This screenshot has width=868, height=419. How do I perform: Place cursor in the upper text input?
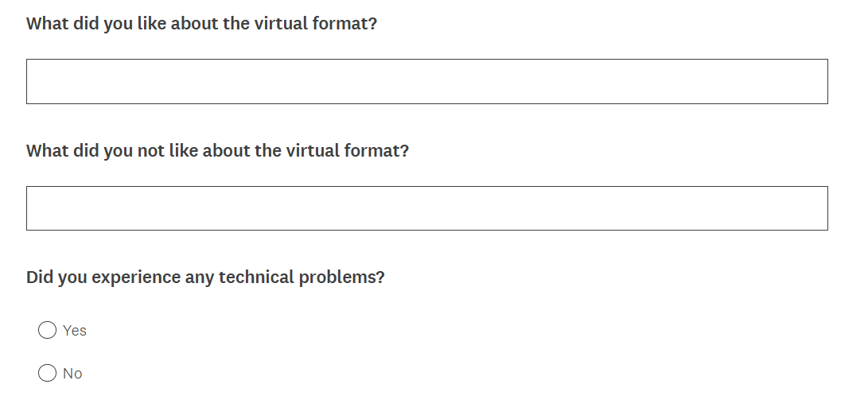tap(426, 81)
